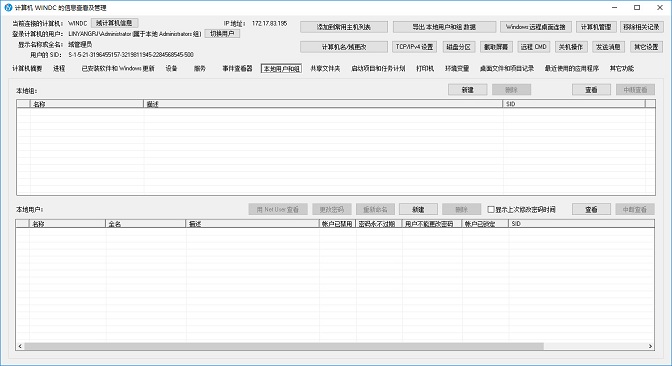Open the 共享文件夹 shared folders tab
Viewport: 672px width, 366px height.
point(325,69)
